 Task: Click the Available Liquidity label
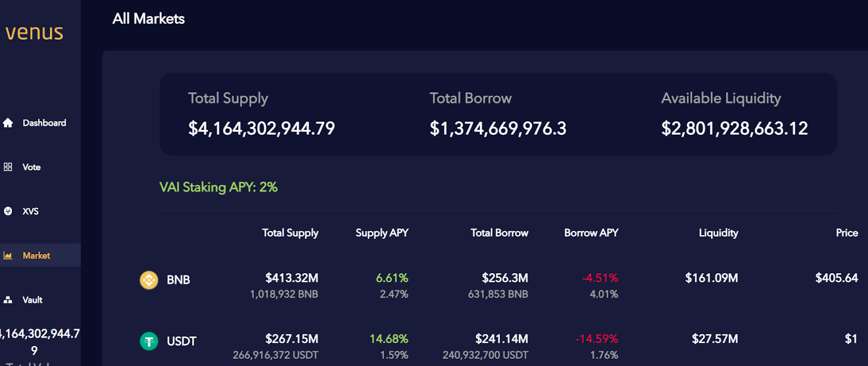pyautogui.click(x=721, y=99)
